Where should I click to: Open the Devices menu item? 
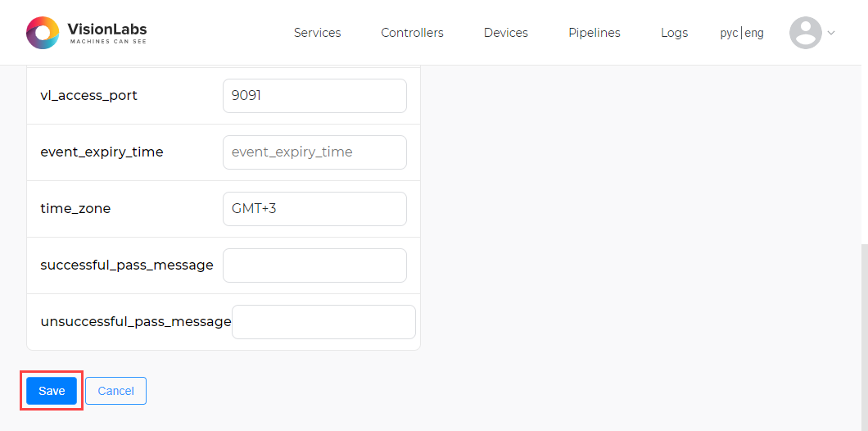coord(505,33)
